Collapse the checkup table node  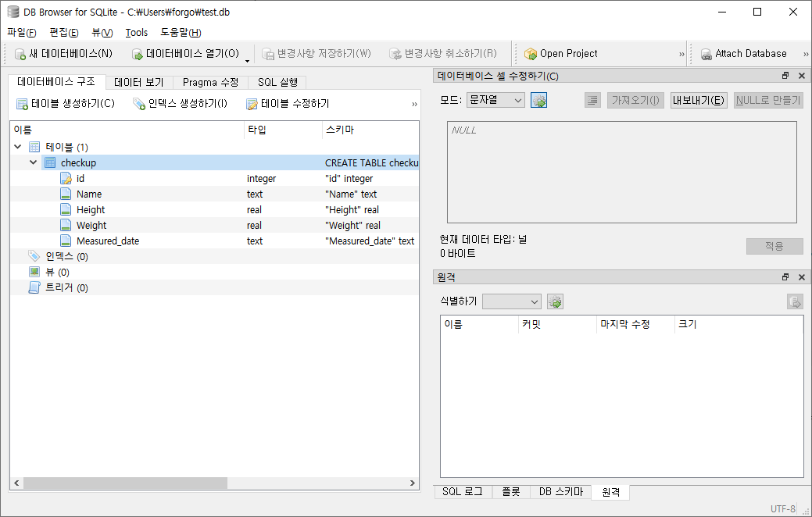coord(34,162)
